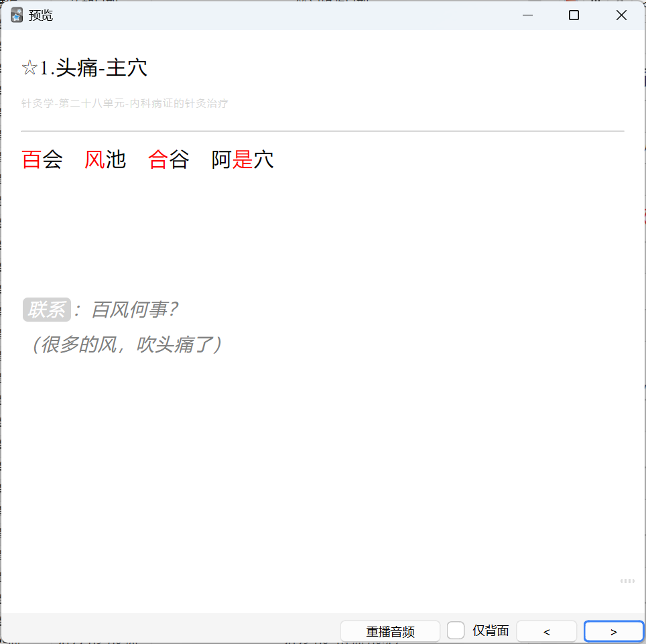Go to previous card with < button
646x644 pixels.
point(546,631)
